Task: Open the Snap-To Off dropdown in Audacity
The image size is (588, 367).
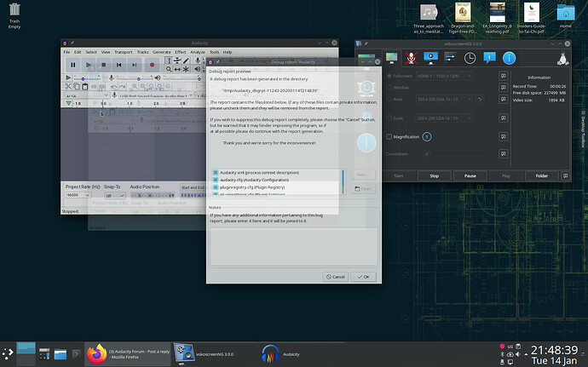Action: pyautogui.click(x=114, y=195)
